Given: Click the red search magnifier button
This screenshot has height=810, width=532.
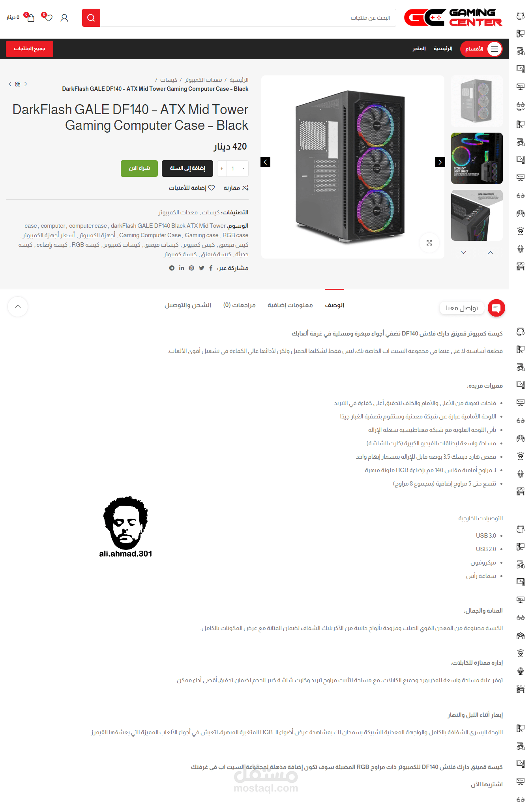Looking at the screenshot, I should tap(91, 18).
